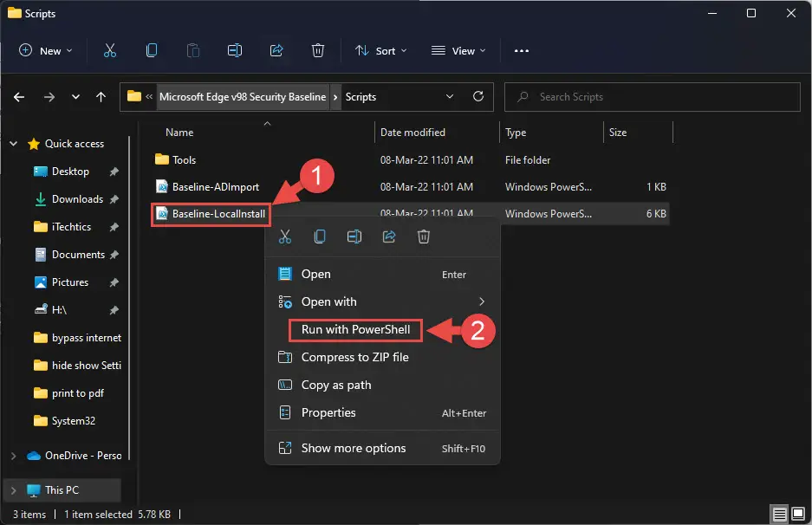The width and height of the screenshot is (812, 525).
Task: Open the H:\ drive shortcut
Action: click(x=59, y=310)
